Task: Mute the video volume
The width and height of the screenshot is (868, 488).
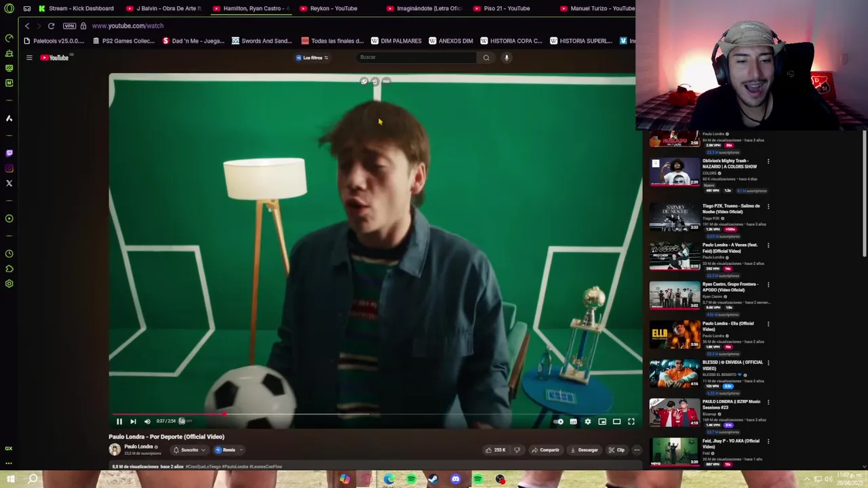Action: point(147,422)
